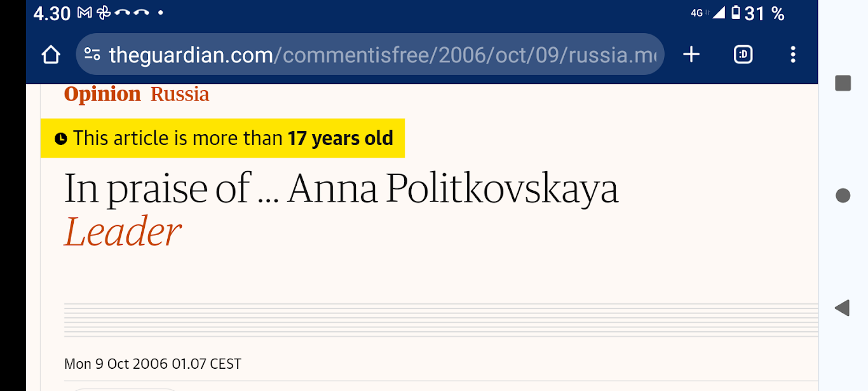Screen dimensions: 868x391
Task: Open the Russia topic link
Action: 180,94
